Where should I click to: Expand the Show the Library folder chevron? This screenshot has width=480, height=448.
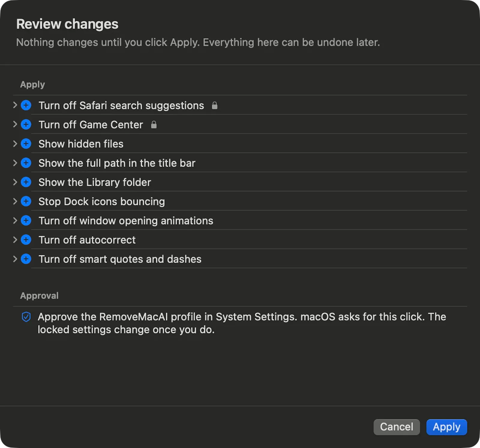(15, 182)
